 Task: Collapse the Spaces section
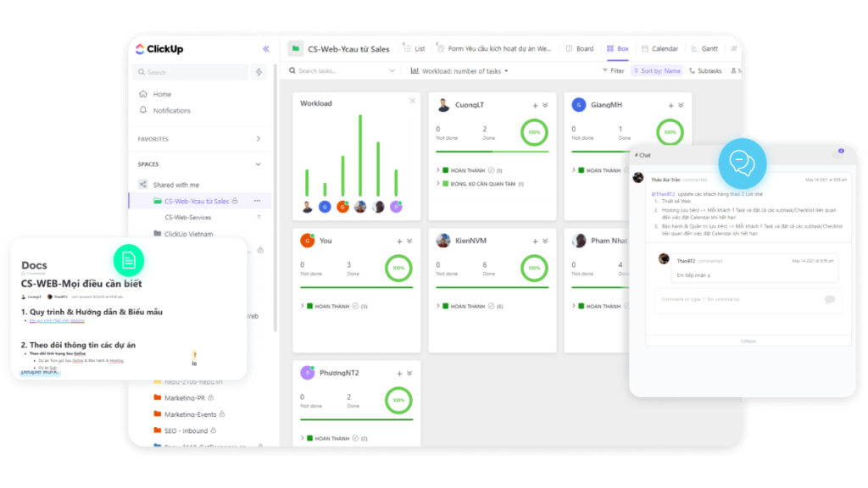click(259, 164)
